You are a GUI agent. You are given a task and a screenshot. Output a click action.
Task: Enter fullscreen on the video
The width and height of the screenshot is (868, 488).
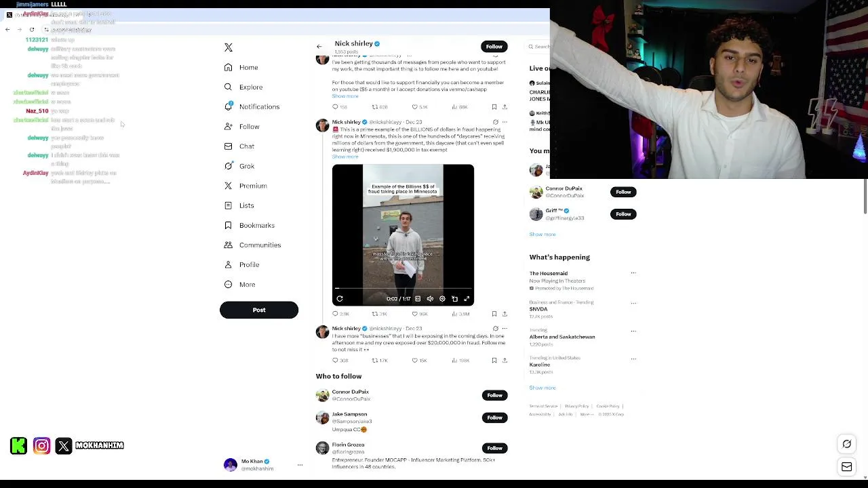point(467,299)
